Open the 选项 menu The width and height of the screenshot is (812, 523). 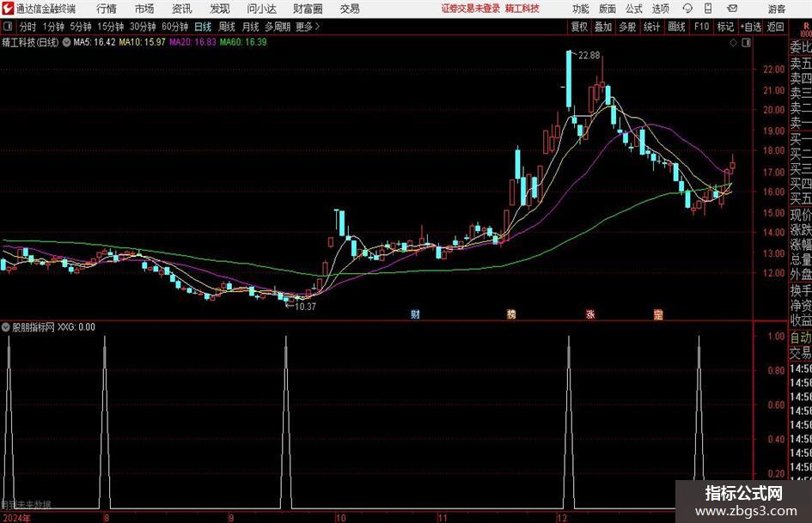click(x=660, y=9)
